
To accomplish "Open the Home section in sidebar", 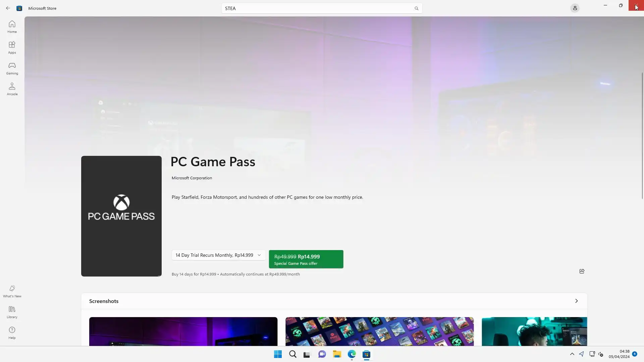I will pos(12,27).
